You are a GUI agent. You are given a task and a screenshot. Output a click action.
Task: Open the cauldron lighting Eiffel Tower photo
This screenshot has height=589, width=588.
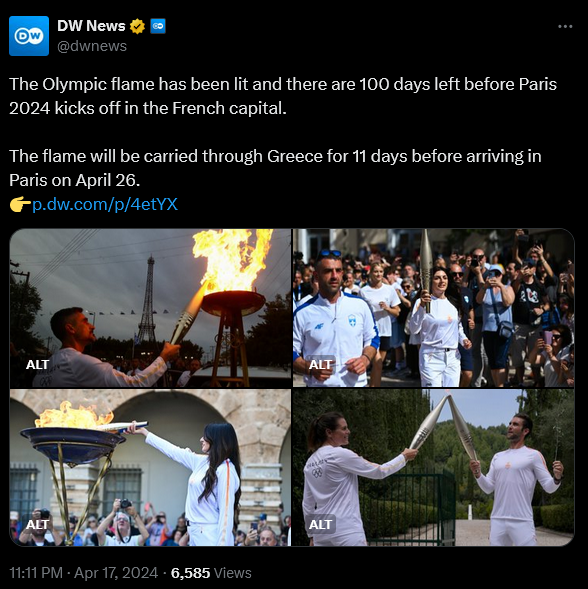click(x=150, y=308)
